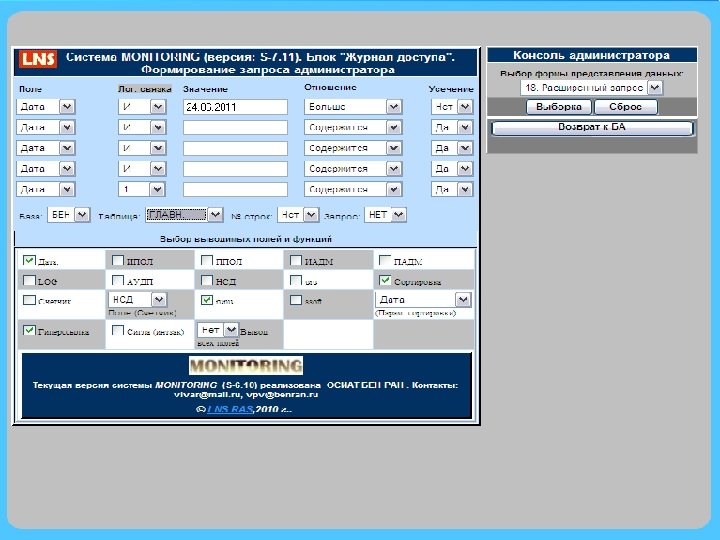Open the form selection dropdown '18. Расширенный запрос'
720x540 pixels.
591,88
